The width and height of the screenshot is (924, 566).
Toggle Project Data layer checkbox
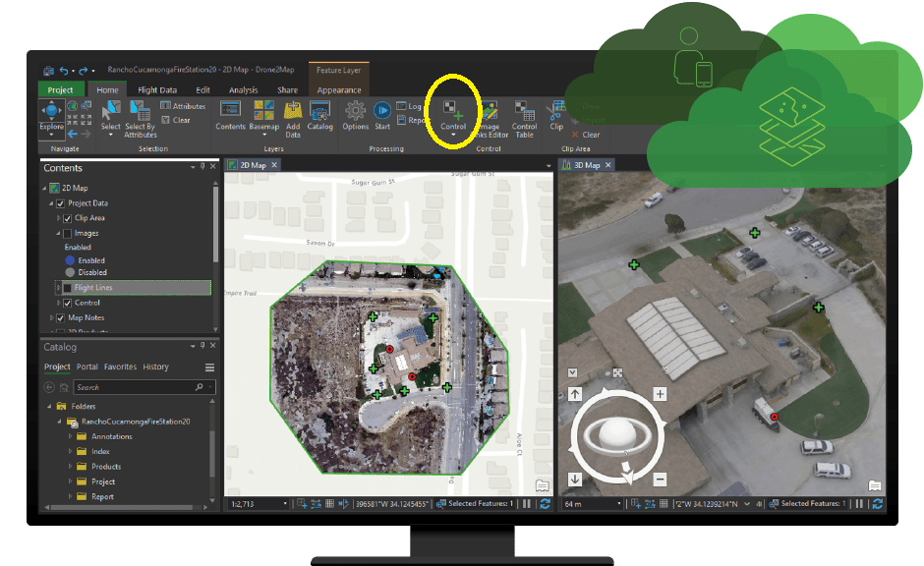pos(60,203)
